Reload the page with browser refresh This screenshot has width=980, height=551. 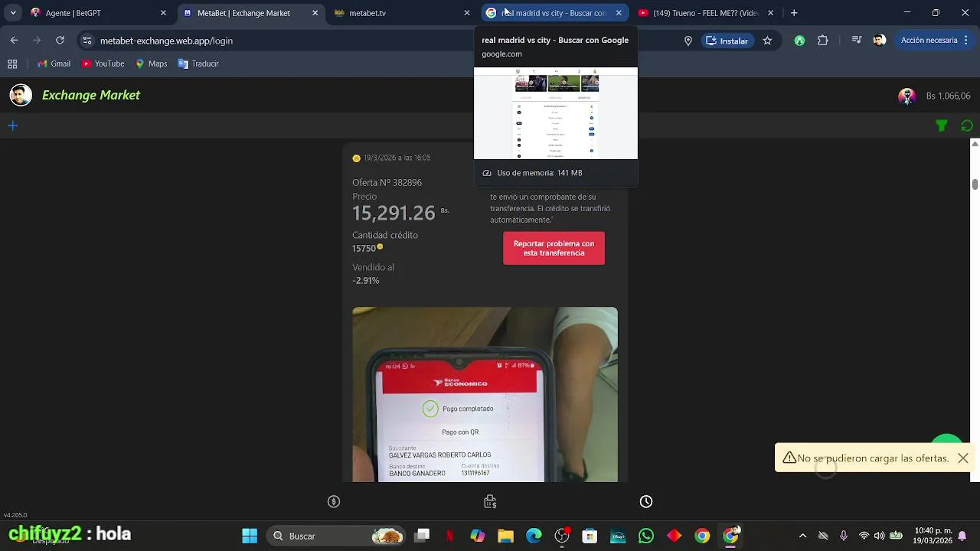click(60, 41)
